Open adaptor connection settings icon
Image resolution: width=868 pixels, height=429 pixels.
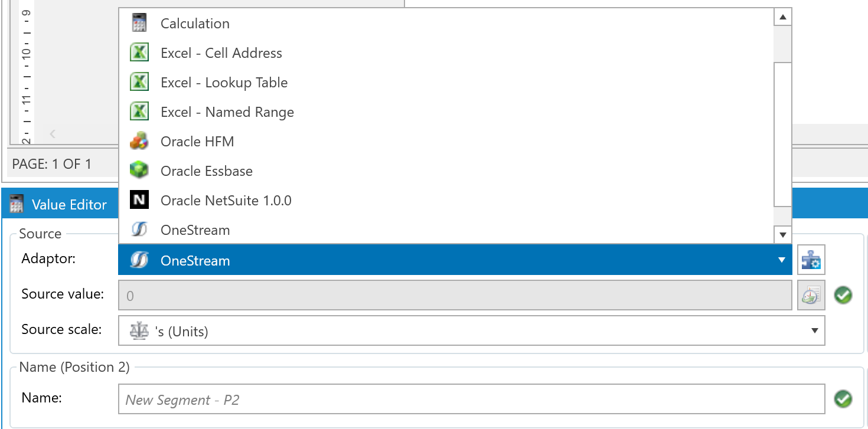pyautogui.click(x=811, y=260)
